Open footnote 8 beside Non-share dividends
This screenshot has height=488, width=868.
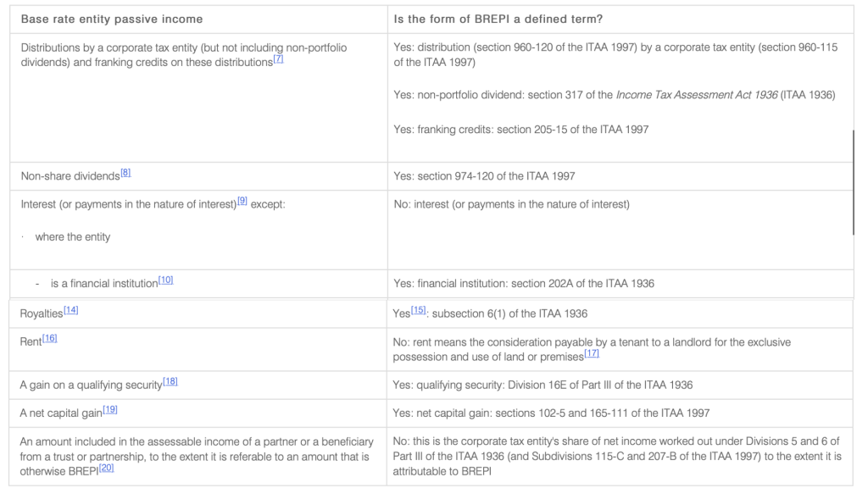(x=125, y=173)
